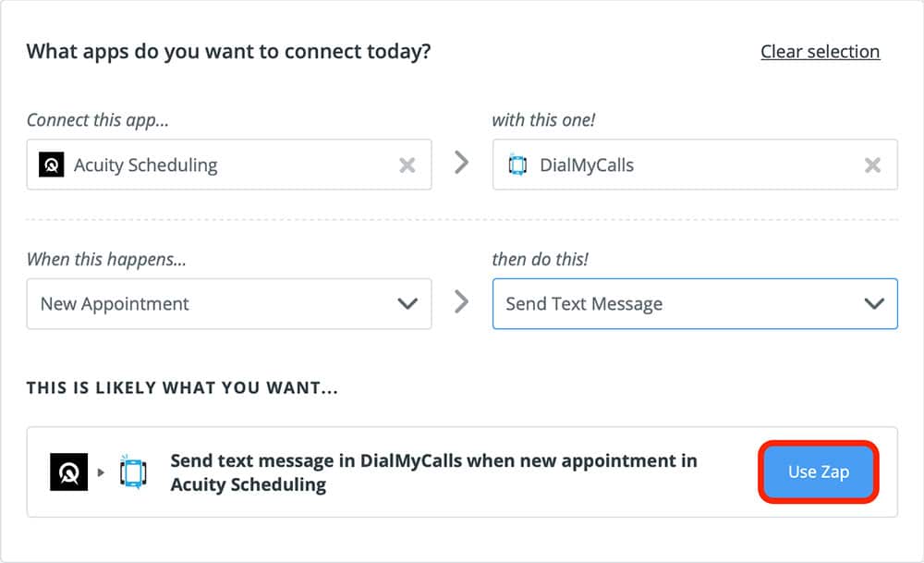Click the "This is likely what you want" label
The width and height of the screenshot is (924, 563).
point(182,388)
